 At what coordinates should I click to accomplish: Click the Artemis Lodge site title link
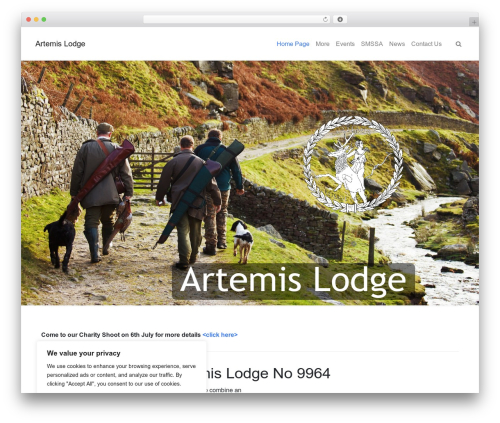(x=60, y=44)
